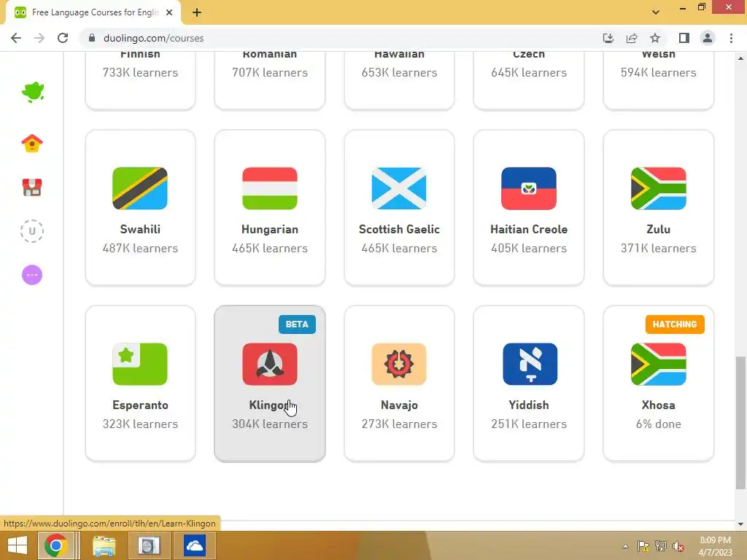747x560 pixels.
Task: Select the Xhosa flag icon
Action: pyautogui.click(x=659, y=364)
